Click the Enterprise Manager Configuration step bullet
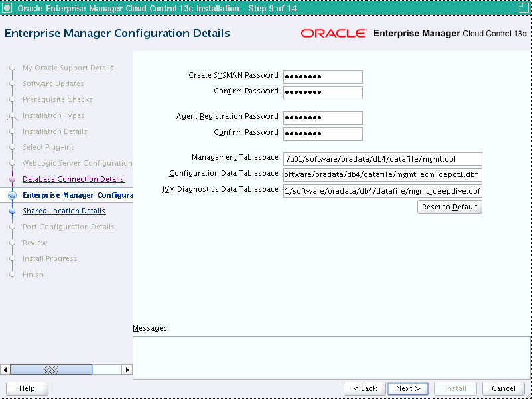Viewport: 532px width, 399px height. (x=12, y=195)
